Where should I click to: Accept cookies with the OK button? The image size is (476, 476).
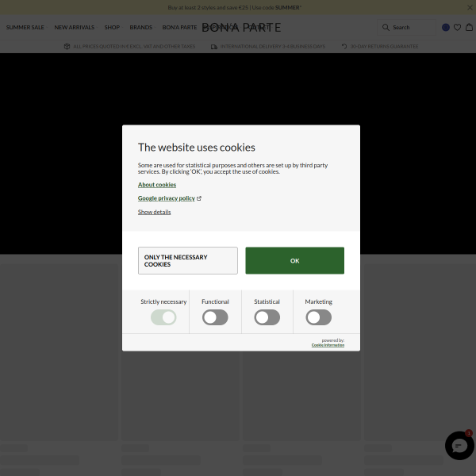pos(295,260)
